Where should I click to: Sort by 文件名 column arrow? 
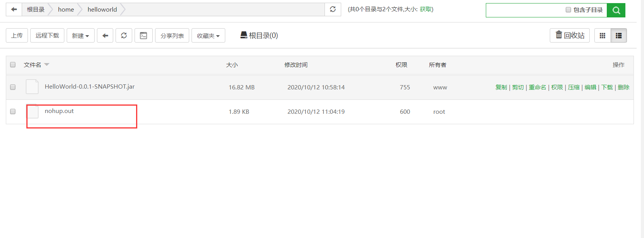click(47, 65)
